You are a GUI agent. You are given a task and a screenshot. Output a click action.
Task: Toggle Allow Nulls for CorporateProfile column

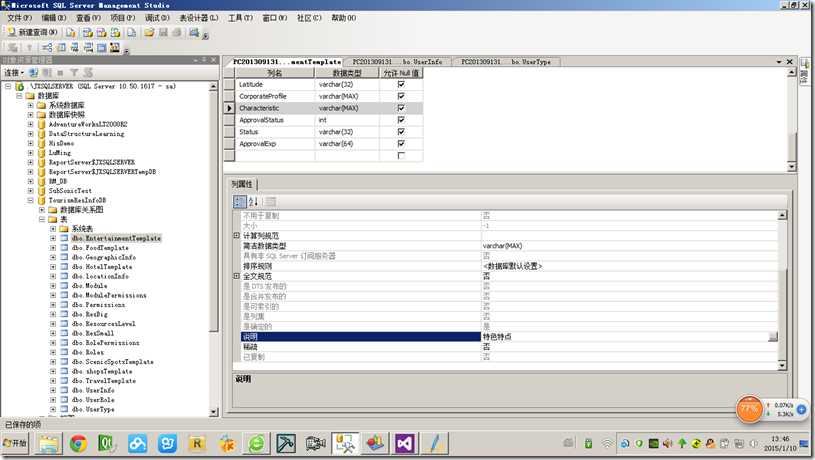coord(401,96)
